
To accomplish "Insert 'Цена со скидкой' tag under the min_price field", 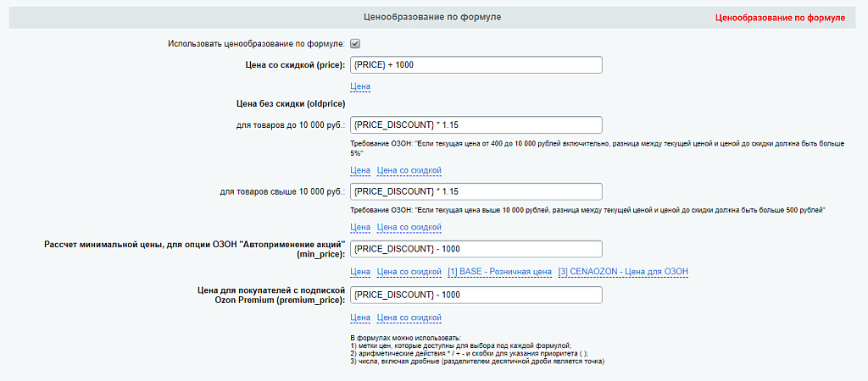I will pyautogui.click(x=409, y=272).
